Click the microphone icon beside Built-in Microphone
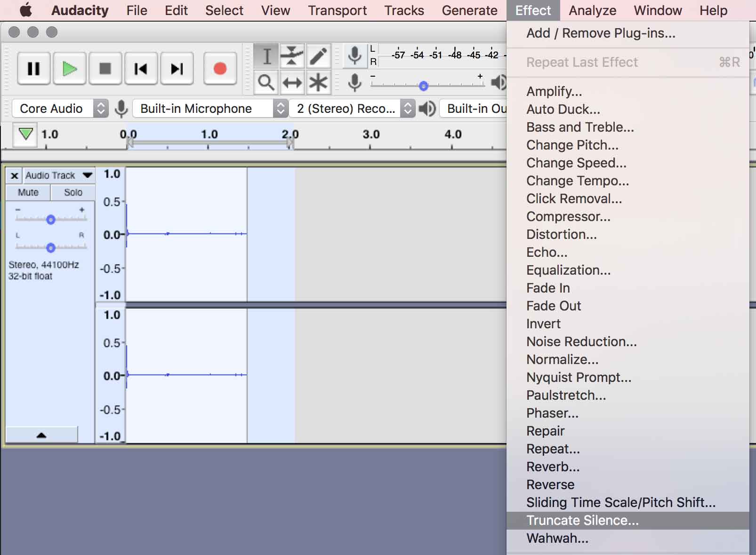756x555 pixels. [121, 109]
